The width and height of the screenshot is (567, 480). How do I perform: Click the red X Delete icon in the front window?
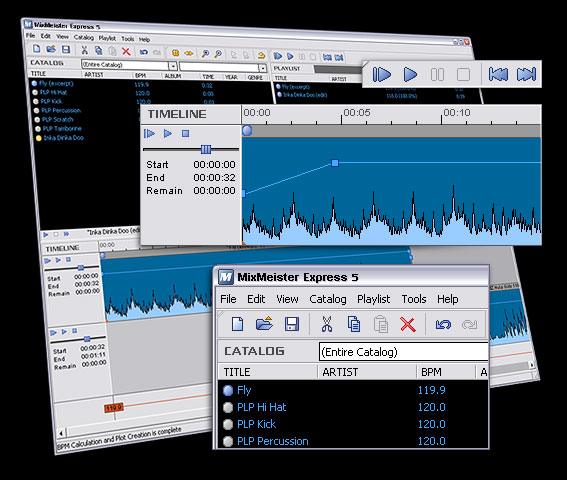(x=408, y=324)
